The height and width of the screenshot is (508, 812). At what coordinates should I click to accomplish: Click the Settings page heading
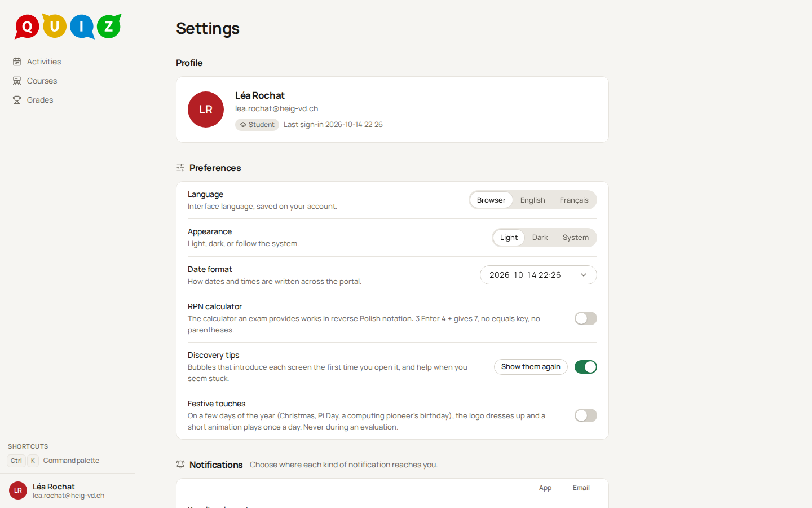click(208, 28)
